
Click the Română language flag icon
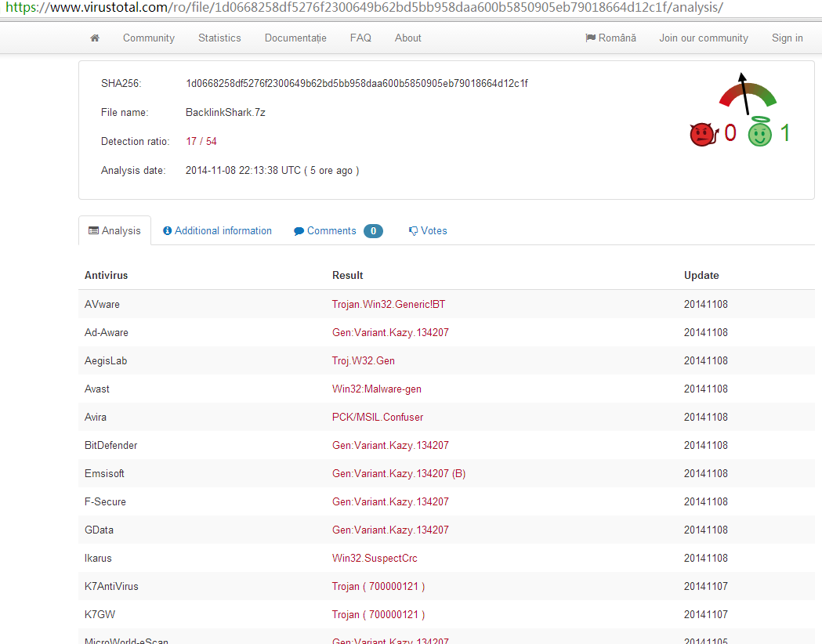coord(590,38)
